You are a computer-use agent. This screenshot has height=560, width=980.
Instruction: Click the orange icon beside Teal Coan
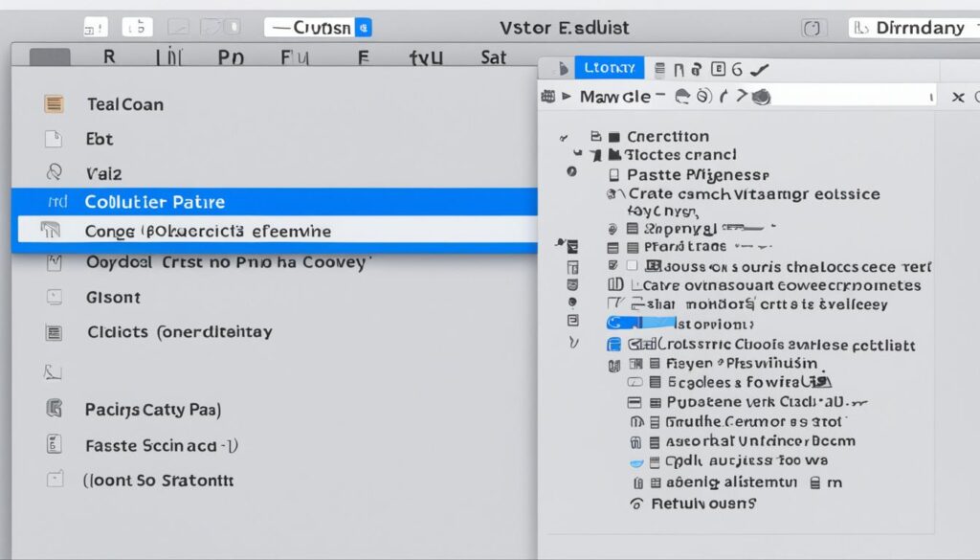[x=55, y=104]
